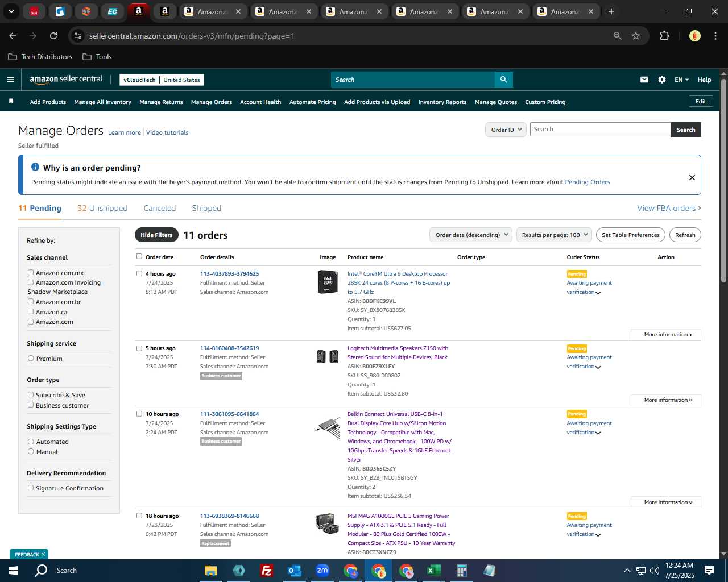Expand More information for Intel processor order
Image resolution: width=728 pixels, height=582 pixels.
666,335
